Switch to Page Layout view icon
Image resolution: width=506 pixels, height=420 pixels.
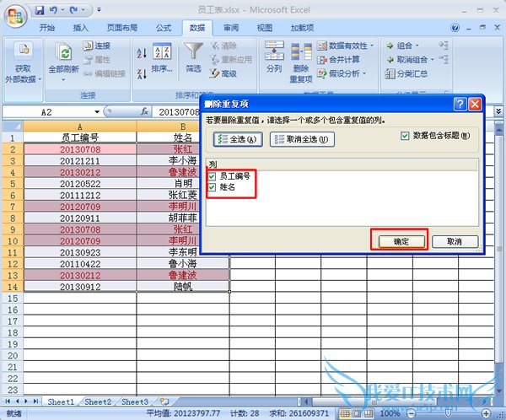click(357, 413)
